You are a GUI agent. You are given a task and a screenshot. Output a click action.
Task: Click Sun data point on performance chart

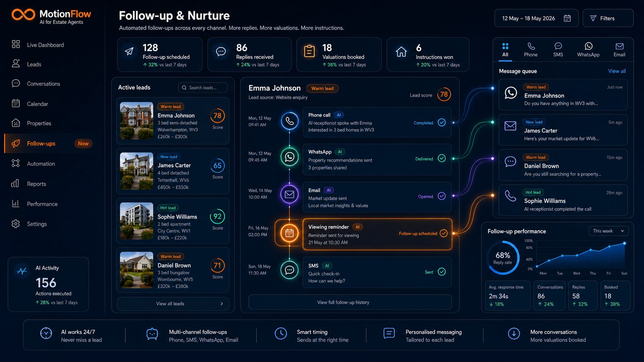pos(624,243)
